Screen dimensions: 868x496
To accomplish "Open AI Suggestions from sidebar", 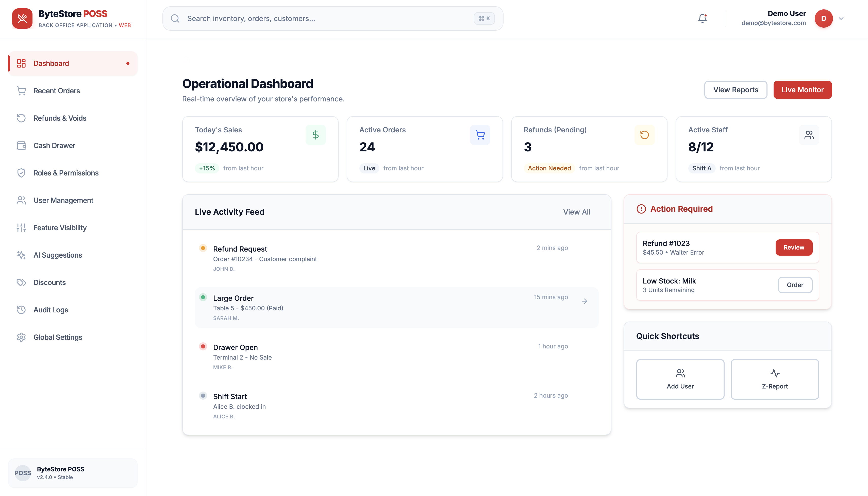I will tap(58, 255).
